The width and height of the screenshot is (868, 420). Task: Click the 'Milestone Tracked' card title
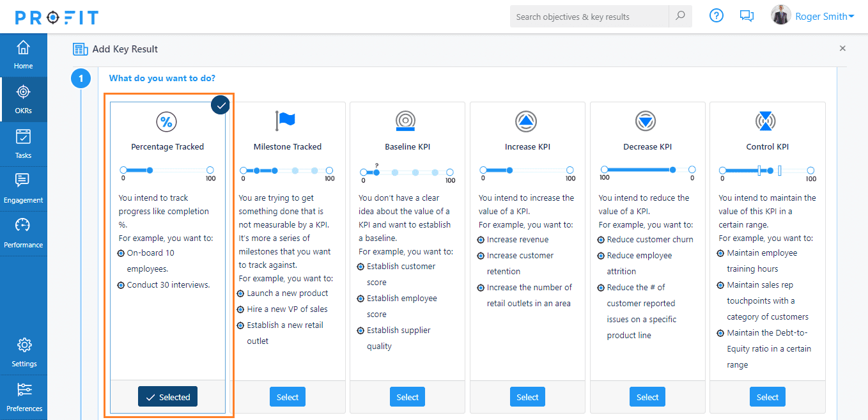click(288, 146)
